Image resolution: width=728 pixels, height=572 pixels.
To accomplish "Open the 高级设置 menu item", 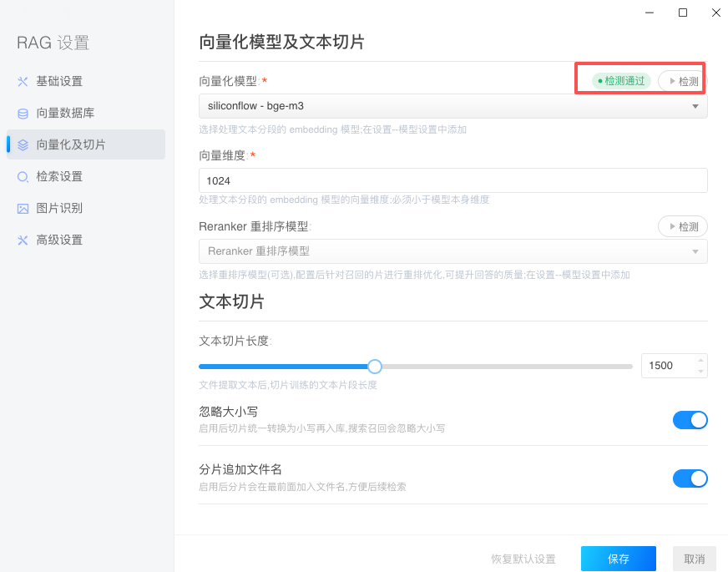I will click(59, 240).
